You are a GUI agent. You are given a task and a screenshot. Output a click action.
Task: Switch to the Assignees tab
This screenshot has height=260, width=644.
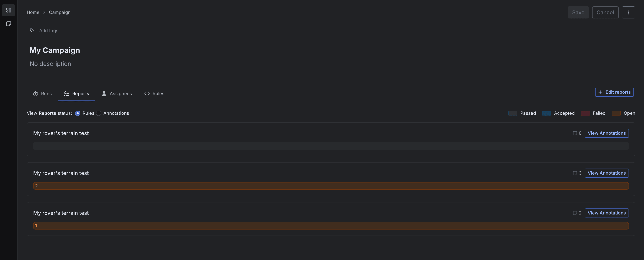[x=117, y=94]
